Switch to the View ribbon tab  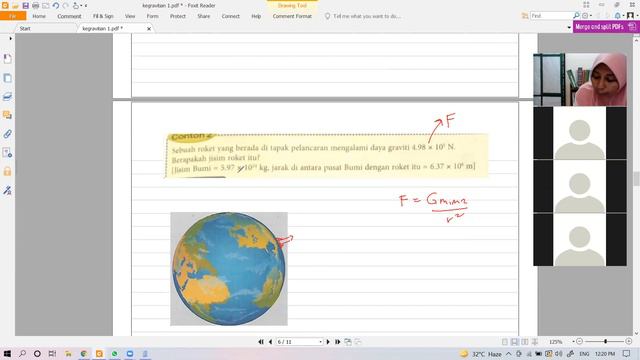coord(130,16)
